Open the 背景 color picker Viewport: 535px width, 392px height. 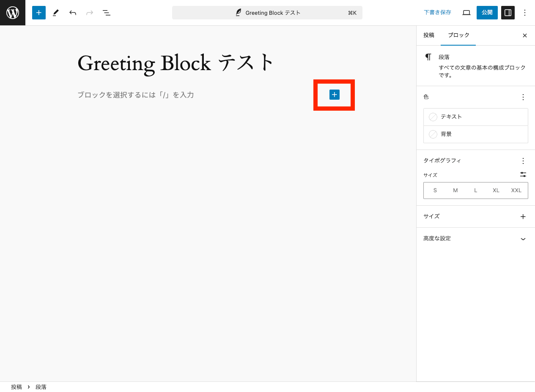[476, 134]
